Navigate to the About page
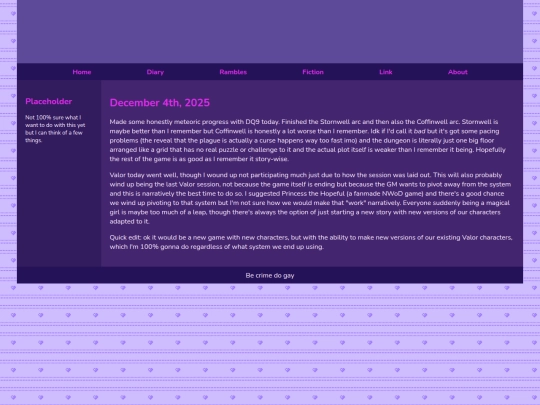This screenshot has height=405, width=540. coord(458,72)
